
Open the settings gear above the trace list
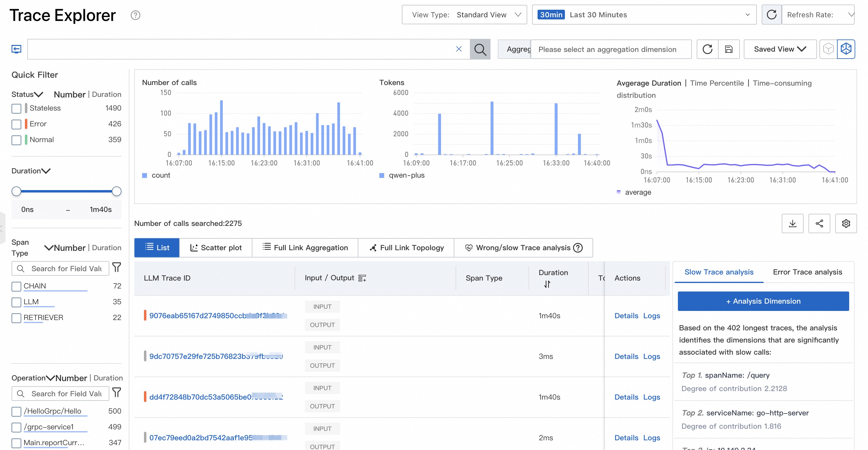point(846,223)
